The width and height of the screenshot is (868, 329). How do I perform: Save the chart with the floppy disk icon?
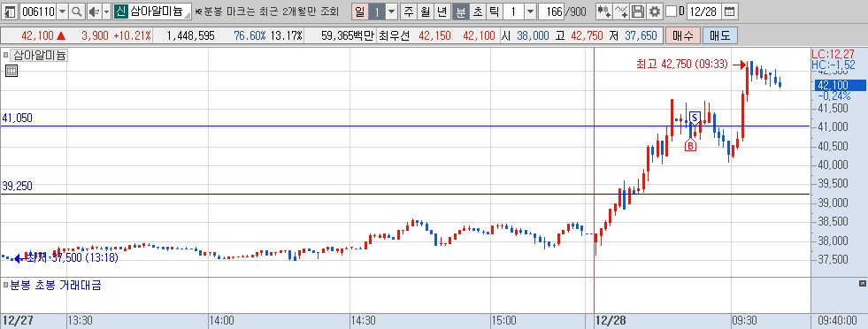[638, 11]
